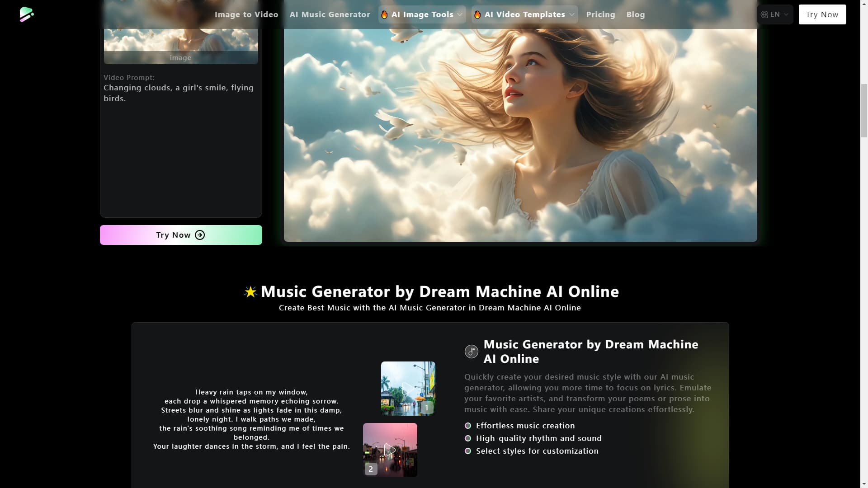The image size is (868, 488).
Task: Open the EN language selector
Action: (775, 14)
